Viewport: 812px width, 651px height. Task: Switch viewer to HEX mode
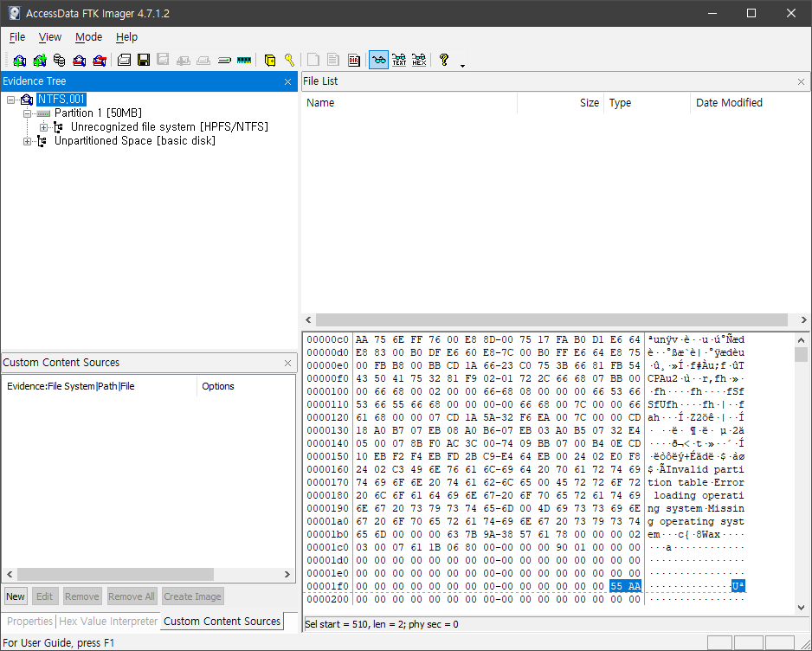(x=419, y=60)
